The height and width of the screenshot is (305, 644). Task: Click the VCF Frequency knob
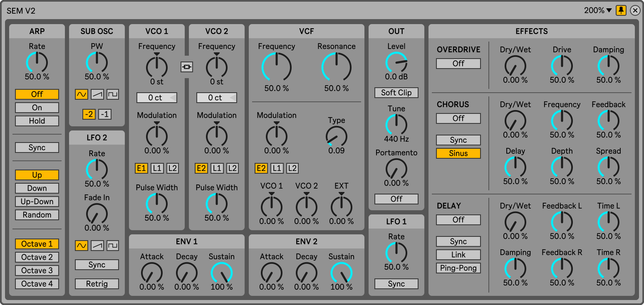click(x=277, y=67)
